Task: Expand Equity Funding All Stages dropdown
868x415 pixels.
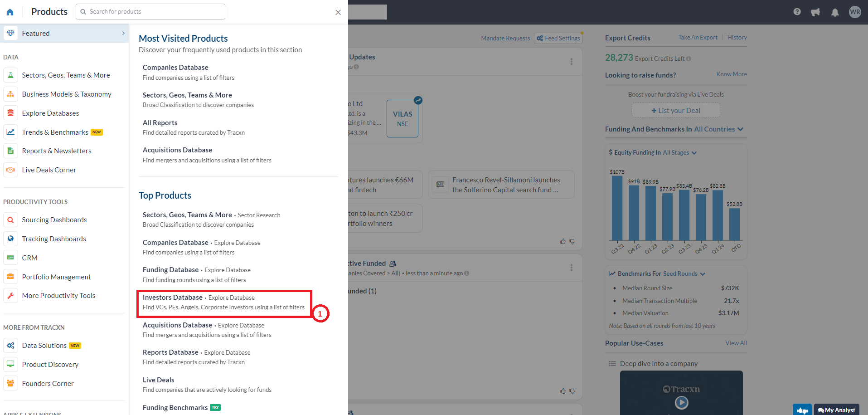Action: [x=679, y=152]
